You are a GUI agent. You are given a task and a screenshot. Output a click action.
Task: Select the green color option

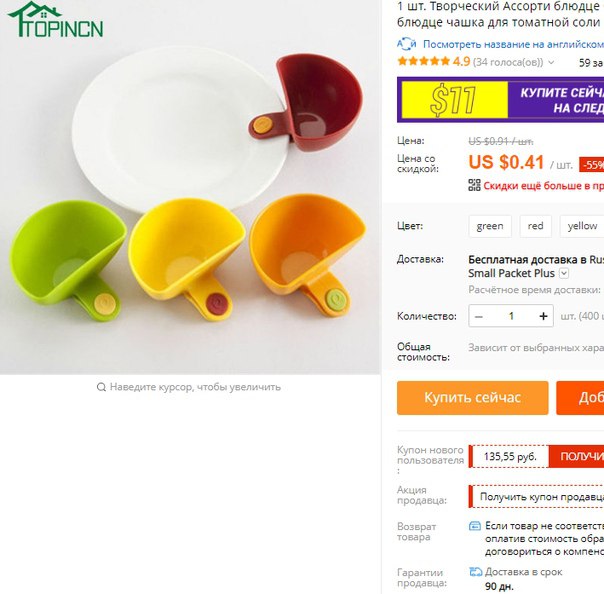tap(490, 226)
